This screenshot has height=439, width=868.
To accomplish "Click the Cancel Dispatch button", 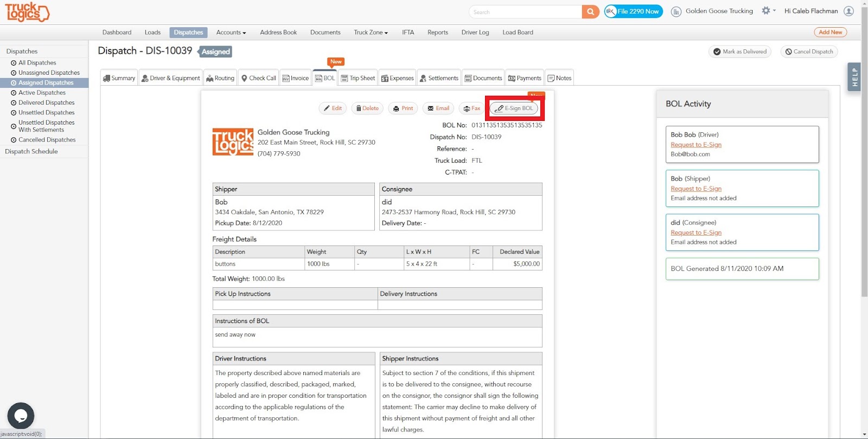I will coord(809,51).
